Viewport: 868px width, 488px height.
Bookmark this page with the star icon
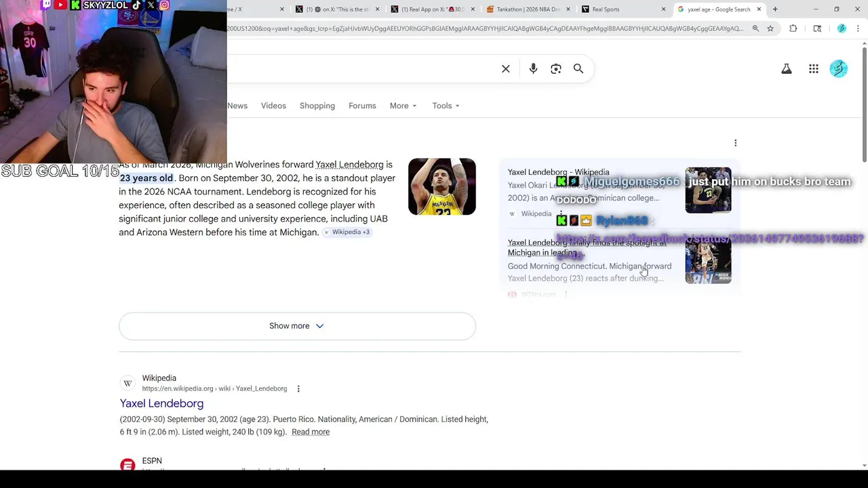click(x=770, y=28)
